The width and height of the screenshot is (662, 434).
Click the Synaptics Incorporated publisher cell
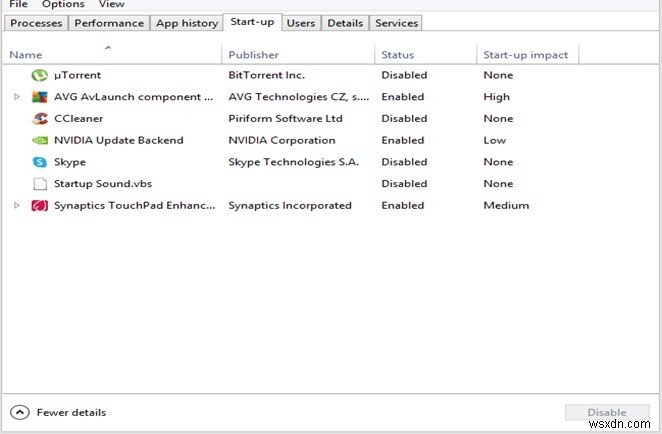tap(290, 205)
